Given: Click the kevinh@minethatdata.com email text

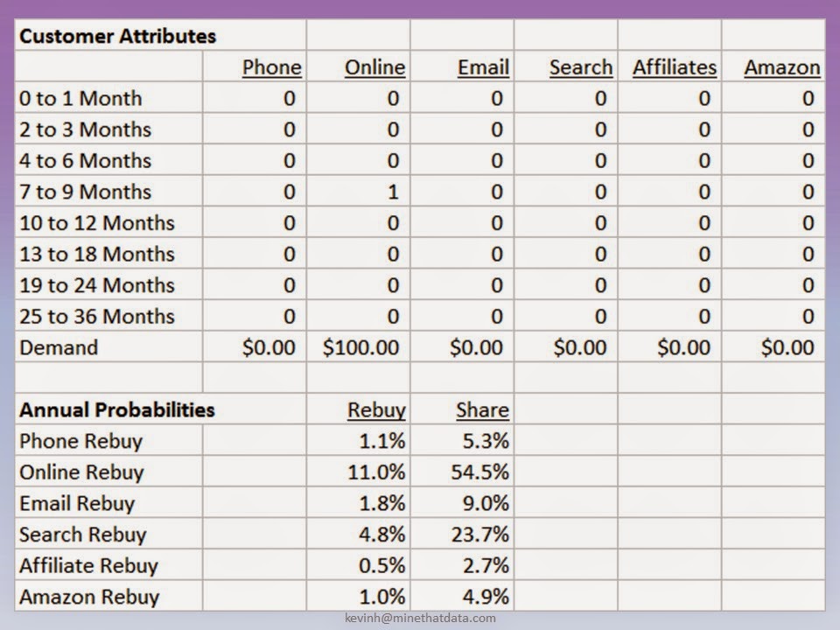Looking at the screenshot, I should pos(421,618).
